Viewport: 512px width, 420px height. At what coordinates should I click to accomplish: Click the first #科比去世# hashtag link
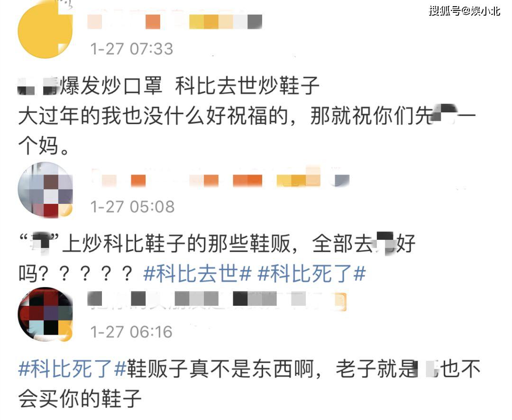[x=198, y=274]
